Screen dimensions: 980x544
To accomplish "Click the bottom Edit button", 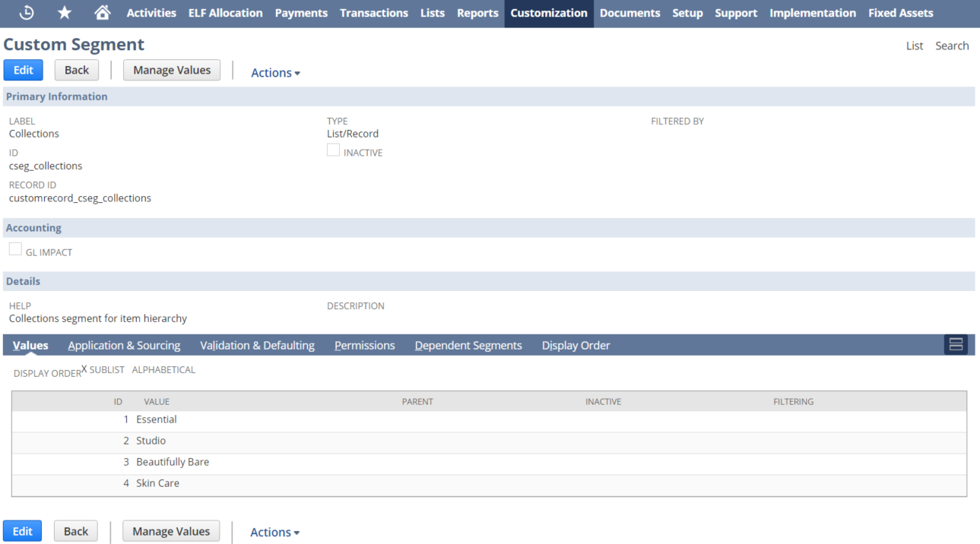I will click(23, 531).
